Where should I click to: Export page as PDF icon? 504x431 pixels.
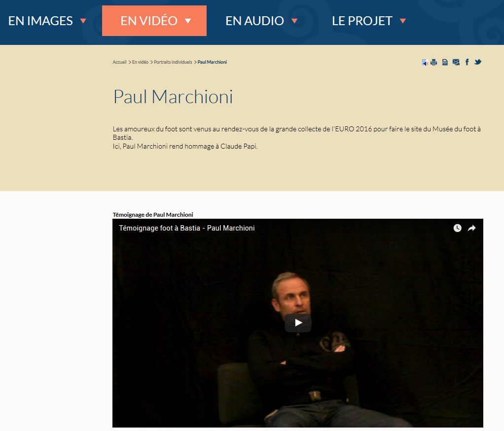(445, 62)
